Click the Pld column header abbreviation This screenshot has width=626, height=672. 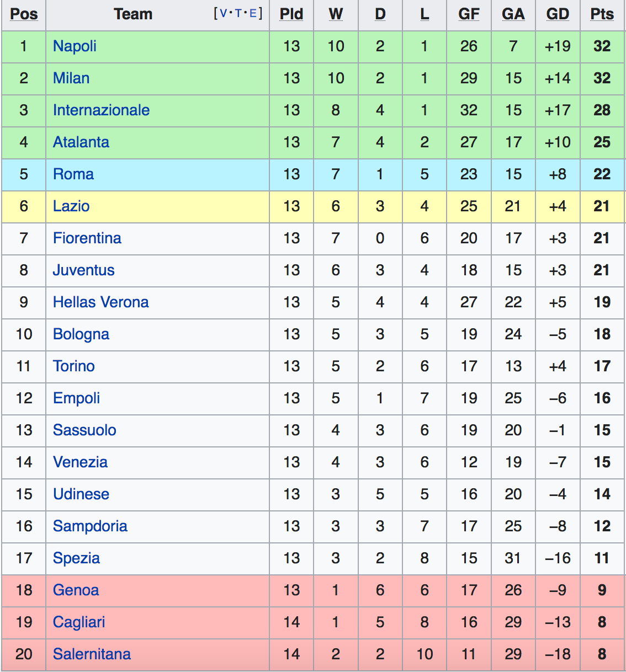[291, 14]
